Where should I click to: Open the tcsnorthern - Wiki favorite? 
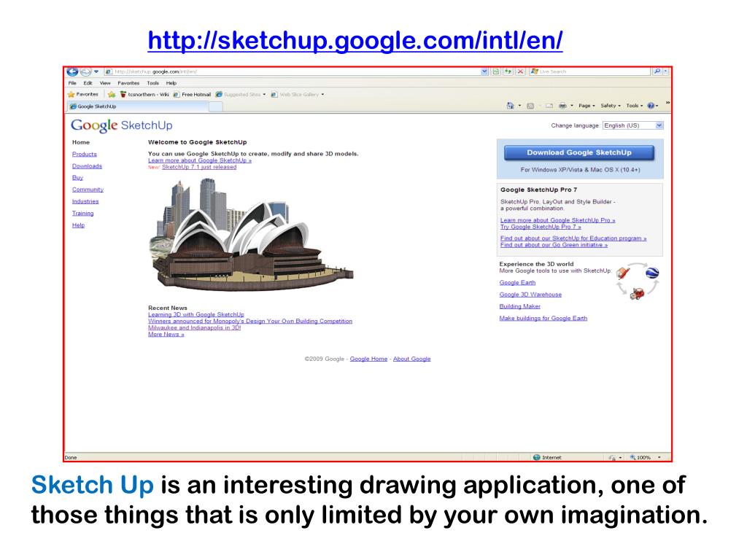pos(144,94)
